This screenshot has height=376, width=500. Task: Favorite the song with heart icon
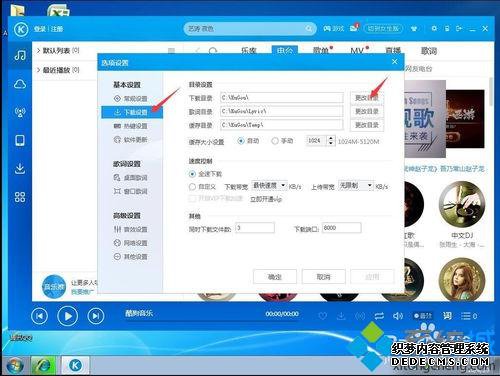[x=322, y=316]
